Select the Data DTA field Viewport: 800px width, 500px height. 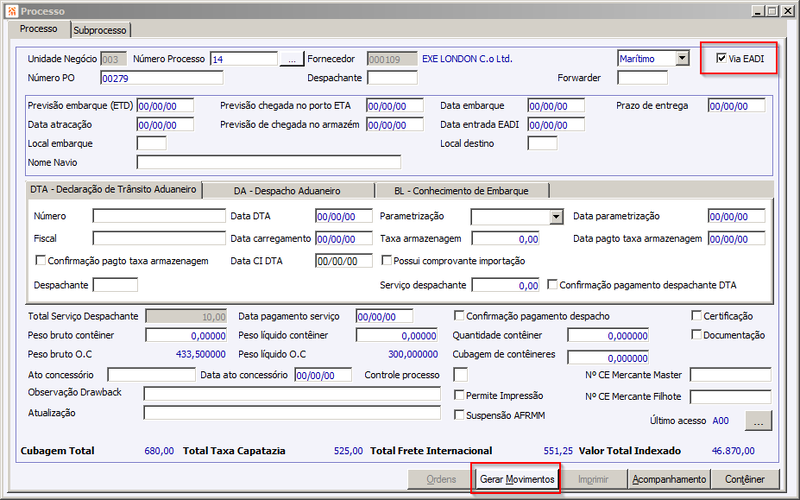(x=344, y=216)
